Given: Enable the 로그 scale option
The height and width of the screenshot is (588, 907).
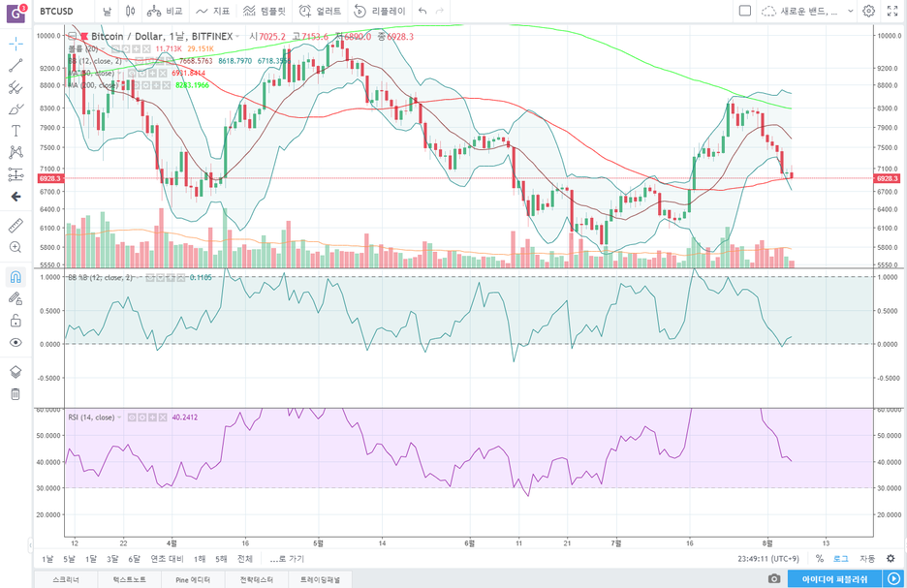Looking at the screenshot, I should click(x=840, y=559).
